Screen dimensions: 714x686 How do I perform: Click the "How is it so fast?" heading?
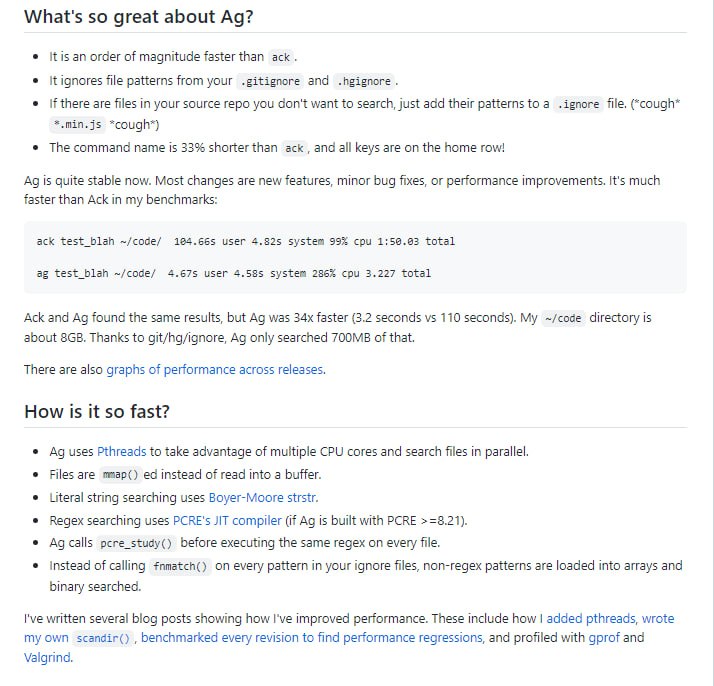coord(99,412)
